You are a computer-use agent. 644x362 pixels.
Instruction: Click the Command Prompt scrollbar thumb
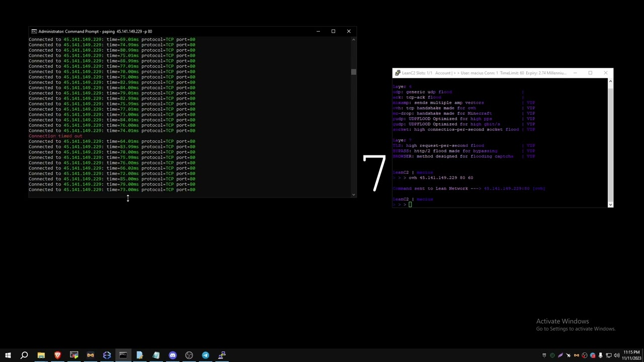pos(354,72)
